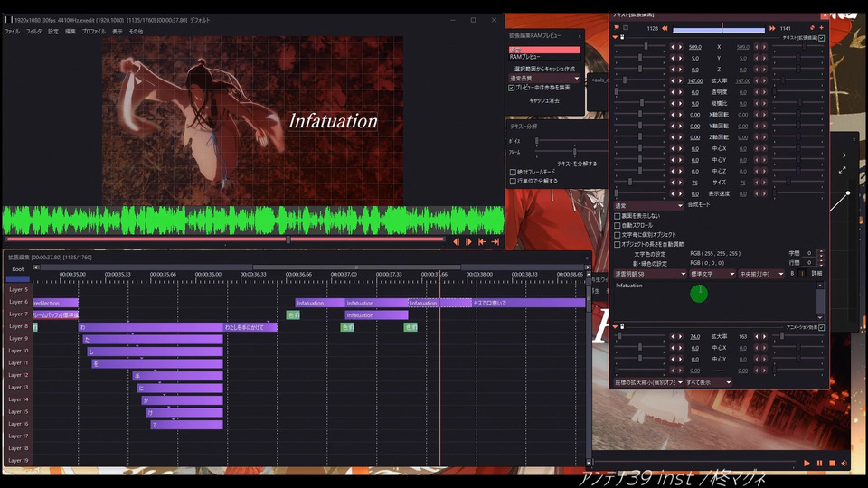Open その他 menu
This screenshot has width=868, height=488.
pyautogui.click(x=137, y=32)
